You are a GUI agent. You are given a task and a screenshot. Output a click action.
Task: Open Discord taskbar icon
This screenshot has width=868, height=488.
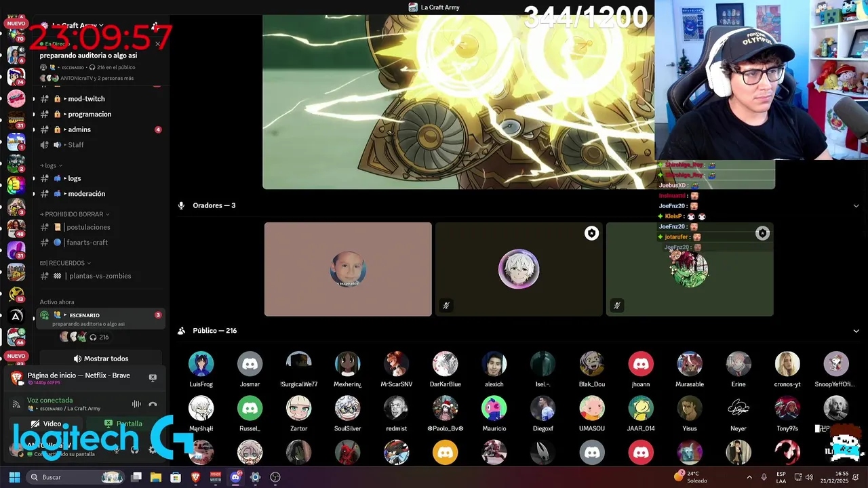(x=235, y=477)
